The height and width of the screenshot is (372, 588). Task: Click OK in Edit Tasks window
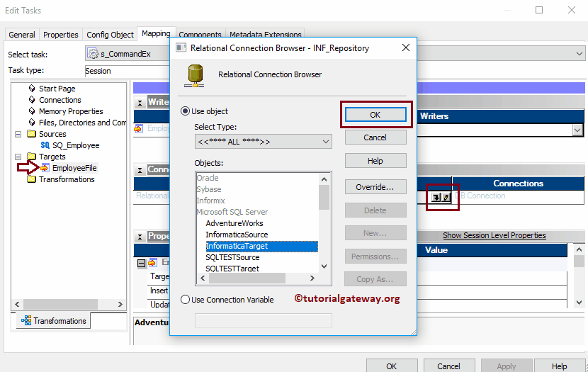(x=392, y=366)
